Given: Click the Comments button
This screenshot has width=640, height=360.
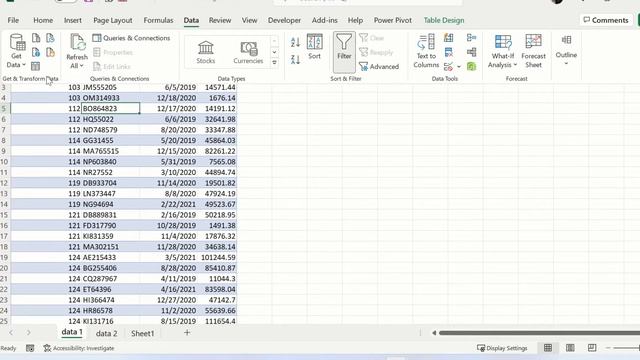Looking at the screenshot, I should click(x=606, y=20).
